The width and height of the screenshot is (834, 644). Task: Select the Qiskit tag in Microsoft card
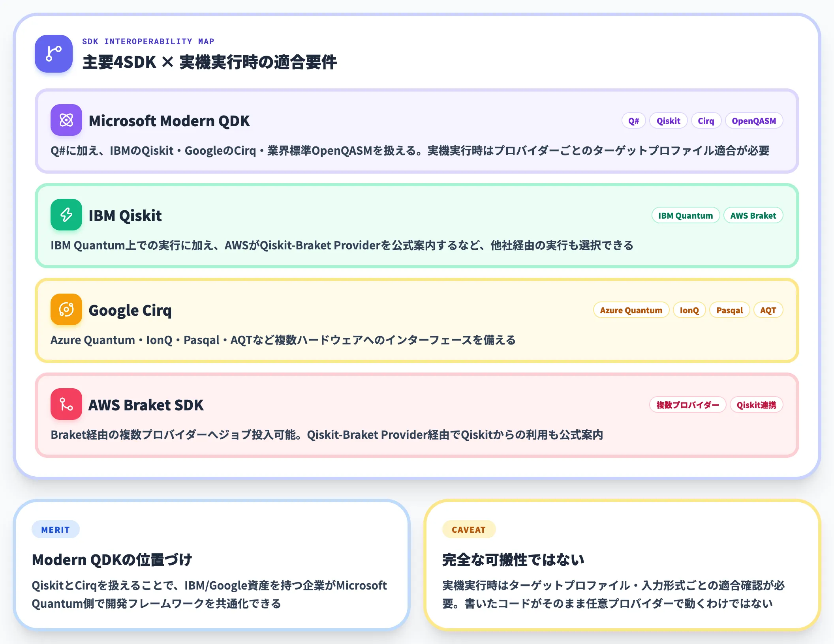[669, 121]
